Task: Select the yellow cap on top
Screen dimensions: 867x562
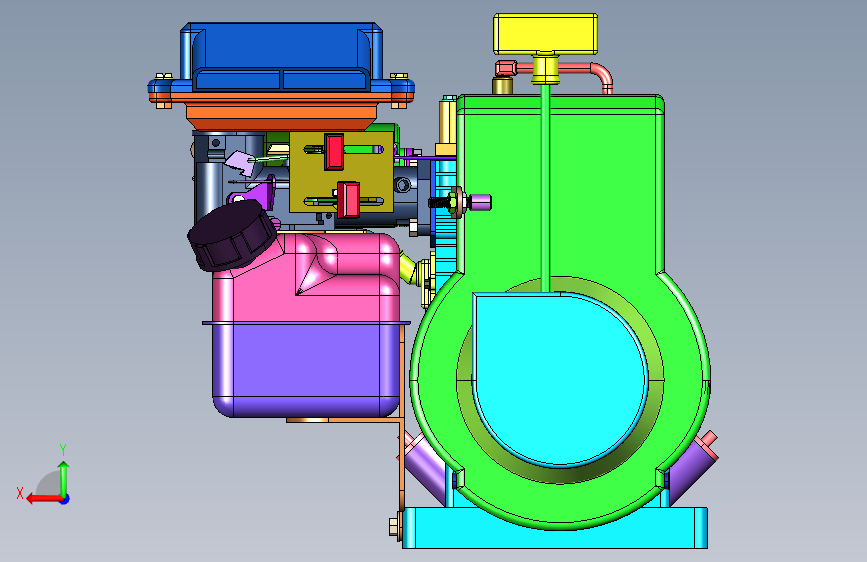Action: (x=545, y=34)
